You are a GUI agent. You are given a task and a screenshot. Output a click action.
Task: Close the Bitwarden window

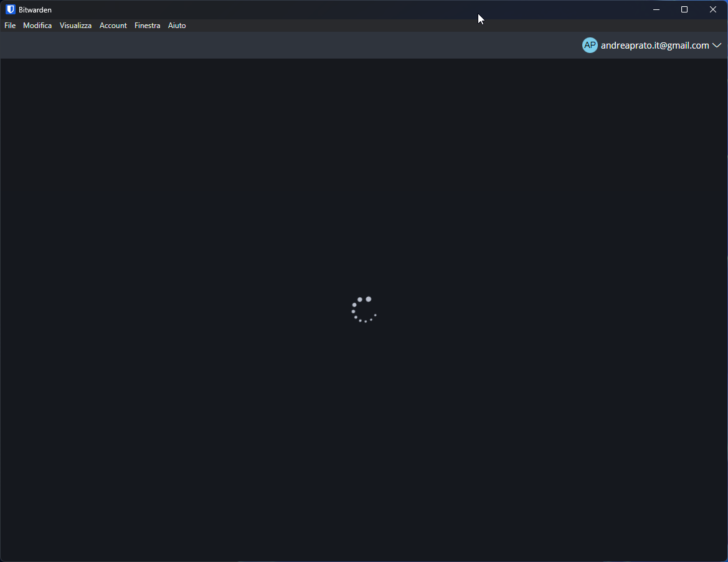pyautogui.click(x=712, y=9)
